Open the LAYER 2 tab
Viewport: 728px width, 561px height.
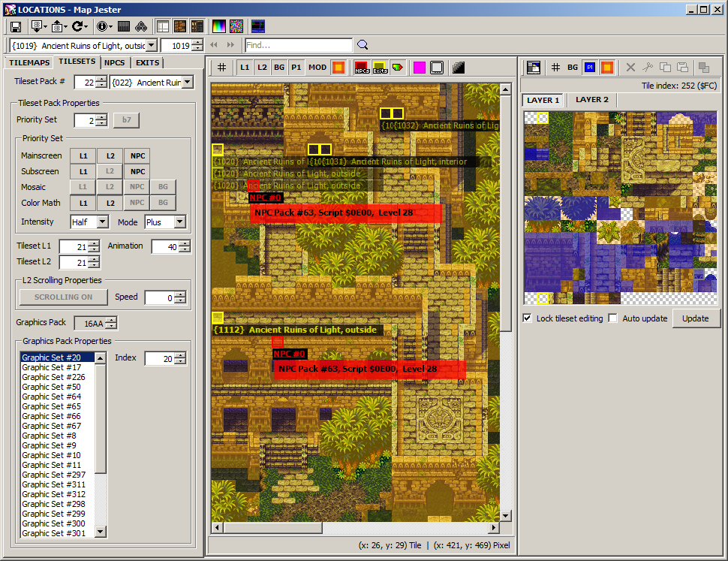click(x=592, y=100)
